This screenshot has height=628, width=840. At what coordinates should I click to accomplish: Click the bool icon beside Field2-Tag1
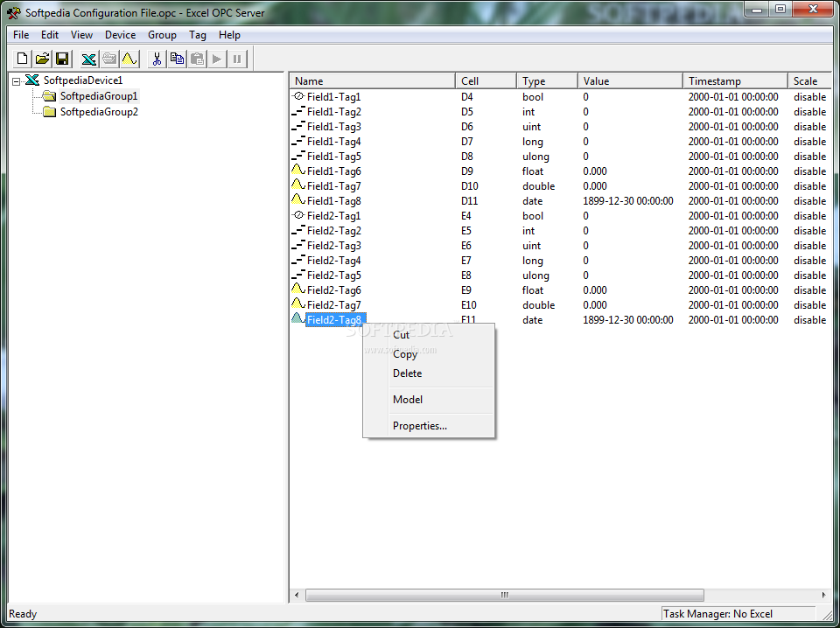[298, 215]
